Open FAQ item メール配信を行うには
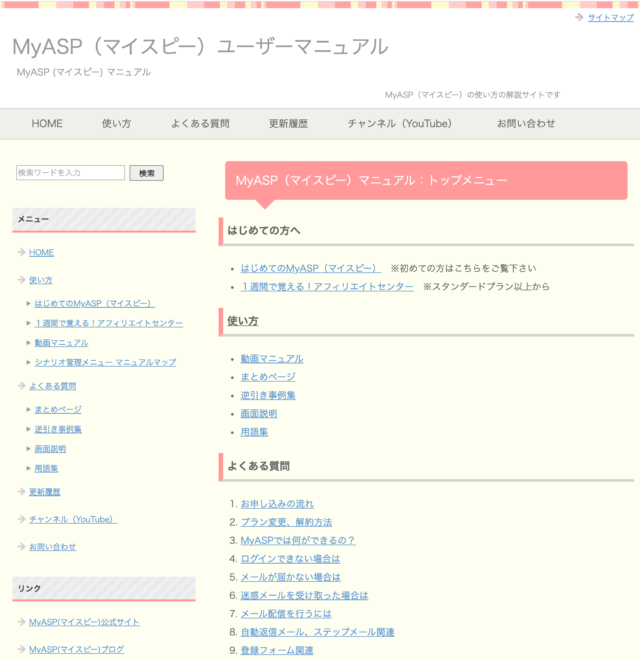The width and height of the screenshot is (640, 659). click(286, 614)
